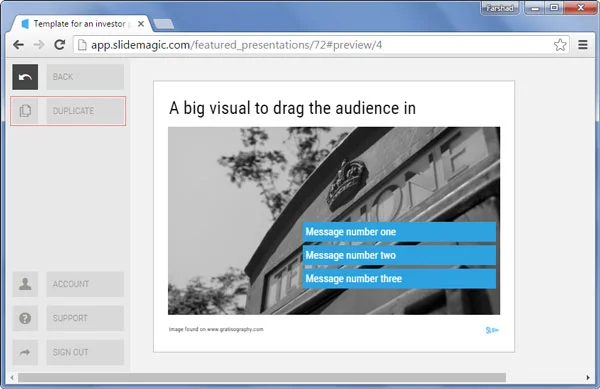Maximize the browser window
600x389 pixels.
point(554,8)
